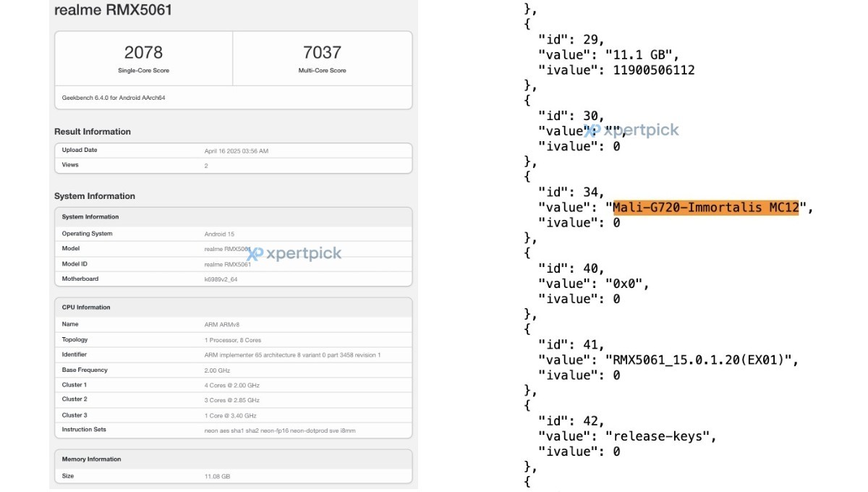Viewport: 868px width, 492px height.
Task: Click the System Information section header
Action: pyautogui.click(x=95, y=196)
